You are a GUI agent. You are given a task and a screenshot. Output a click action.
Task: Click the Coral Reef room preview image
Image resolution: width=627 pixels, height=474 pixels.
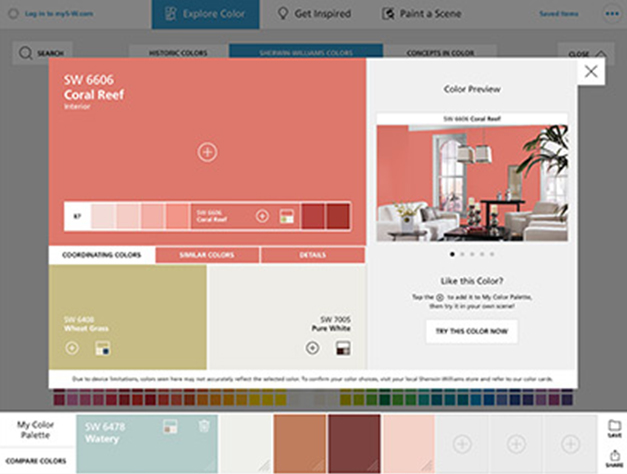click(472, 183)
